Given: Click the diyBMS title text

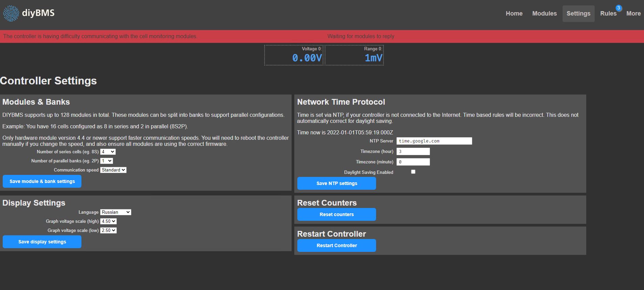Looking at the screenshot, I should click(x=38, y=13).
